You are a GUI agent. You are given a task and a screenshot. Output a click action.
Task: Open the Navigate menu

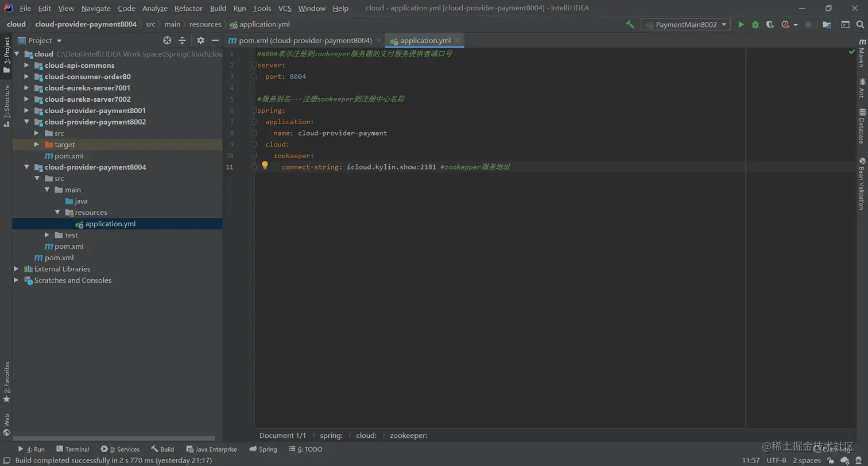click(96, 8)
